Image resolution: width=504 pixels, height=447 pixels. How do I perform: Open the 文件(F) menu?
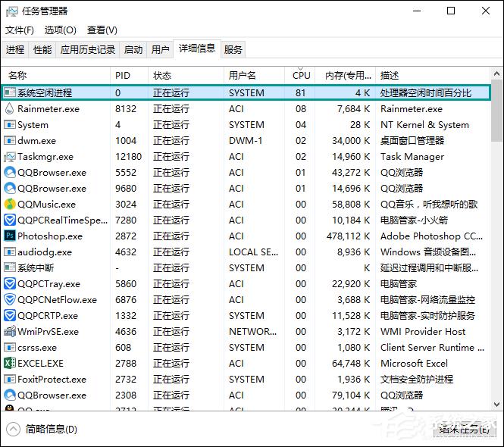(x=20, y=30)
